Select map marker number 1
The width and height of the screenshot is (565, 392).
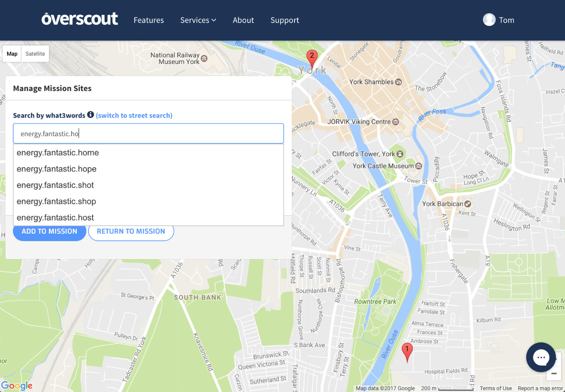[x=407, y=352]
